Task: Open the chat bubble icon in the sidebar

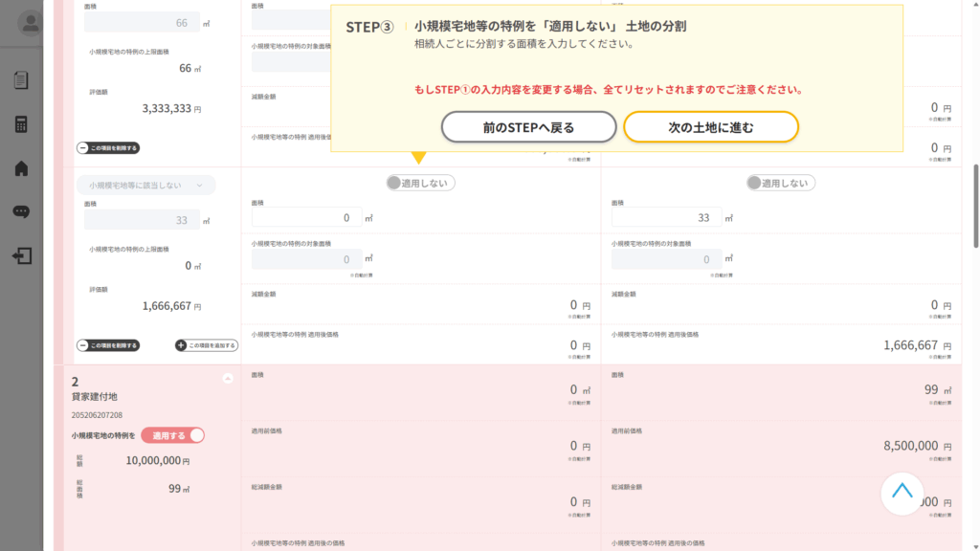Action: (x=21, y=212)
